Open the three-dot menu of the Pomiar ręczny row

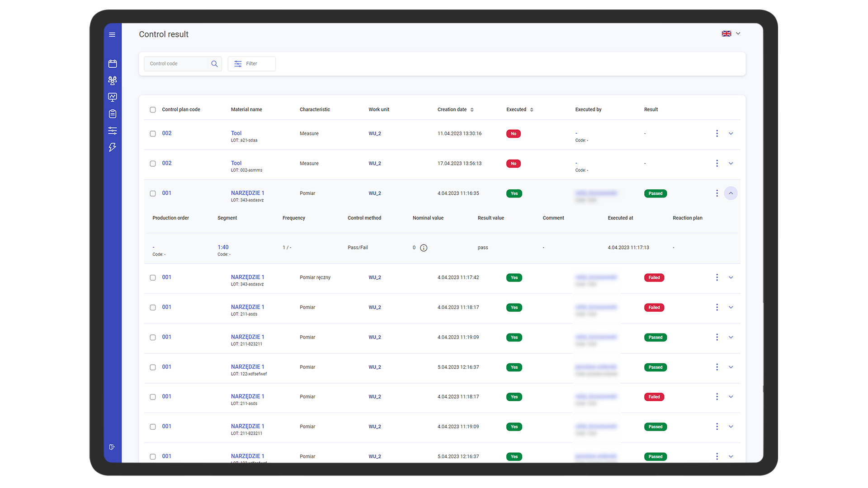pos(717,277)
